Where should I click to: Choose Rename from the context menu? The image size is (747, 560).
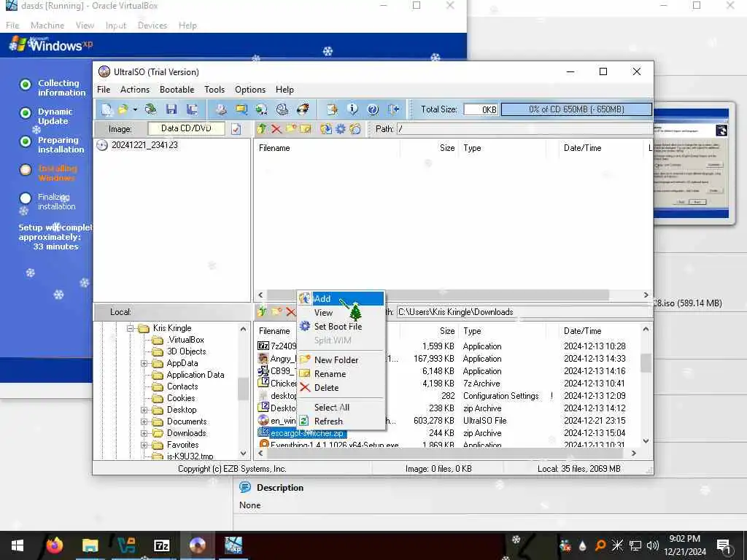tap(341, 374)
